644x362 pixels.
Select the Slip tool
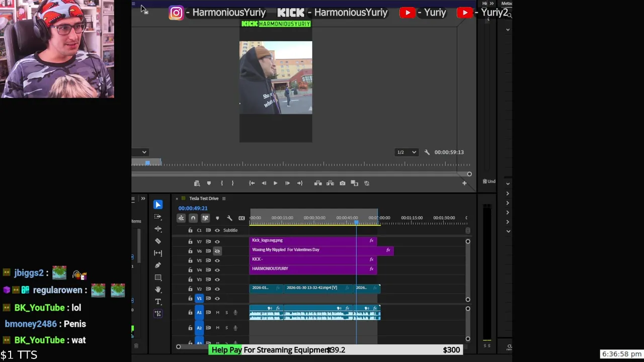click(x=158, y=253)
